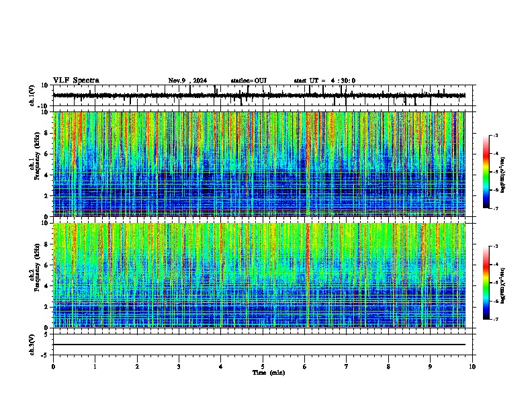Screen dimensions: 532x411
Task: Click the "9" tick on the time axis
Action: (x=430, y=367)
